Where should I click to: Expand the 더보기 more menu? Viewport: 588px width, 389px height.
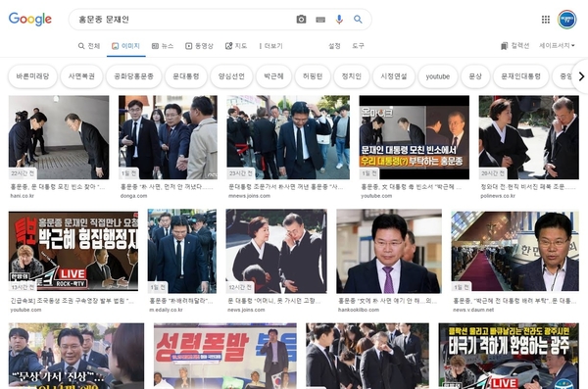270,46
